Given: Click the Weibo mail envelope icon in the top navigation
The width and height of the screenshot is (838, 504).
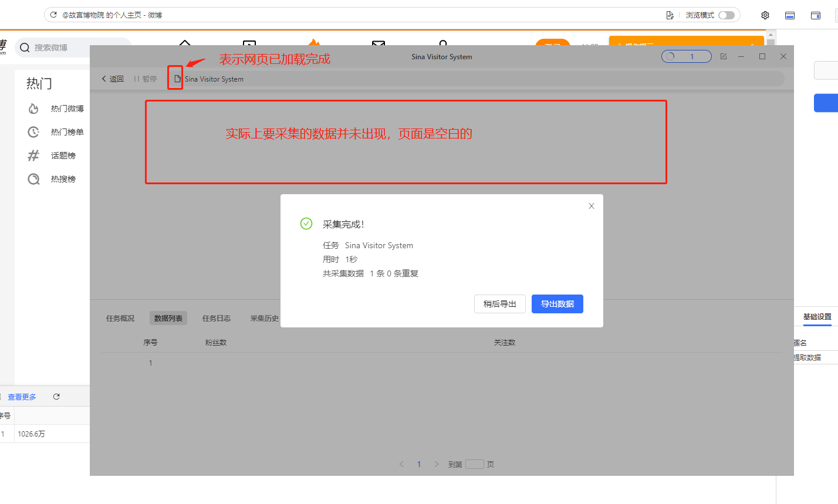Looking at the screenshot, I should 379,43.
